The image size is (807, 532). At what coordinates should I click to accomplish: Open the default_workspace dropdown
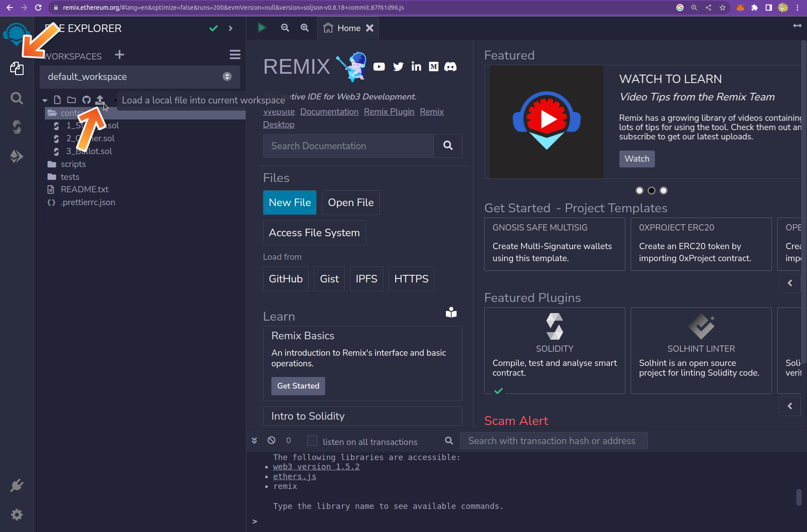tap(139, 77)
